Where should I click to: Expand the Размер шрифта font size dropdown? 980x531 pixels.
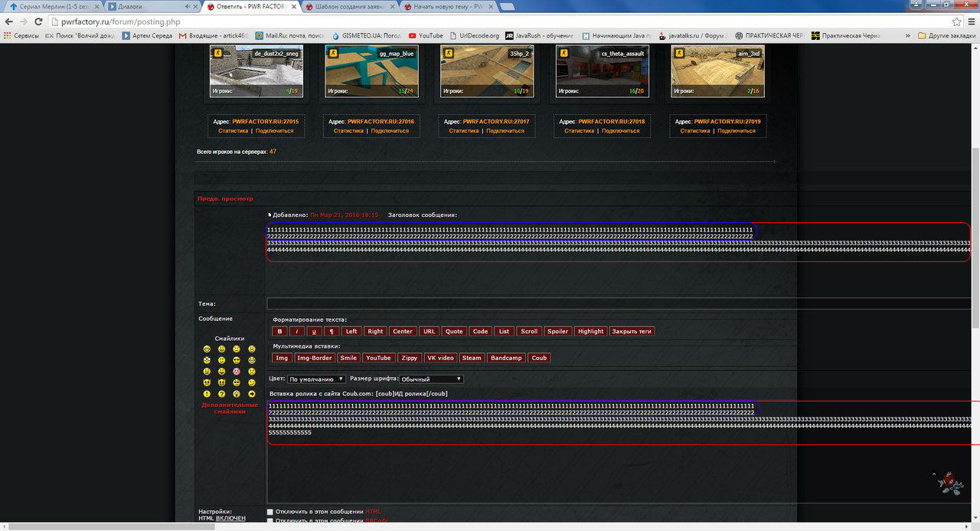(431, 379)
